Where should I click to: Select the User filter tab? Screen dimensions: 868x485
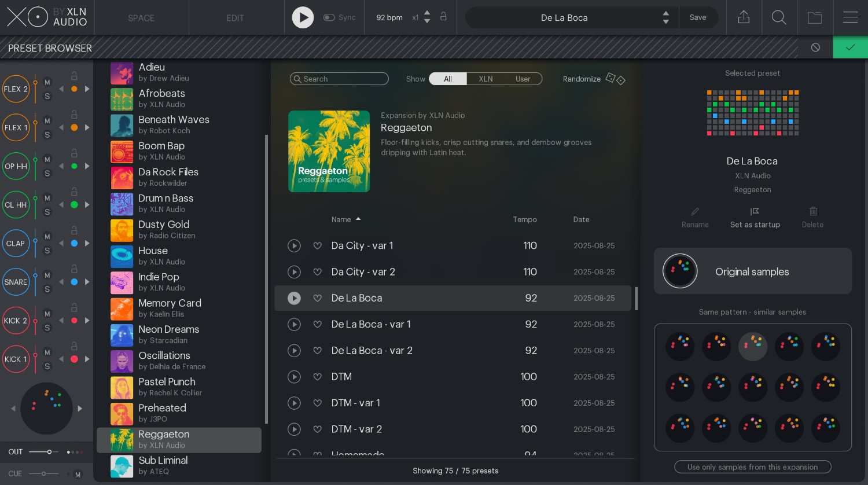point(523,79)
